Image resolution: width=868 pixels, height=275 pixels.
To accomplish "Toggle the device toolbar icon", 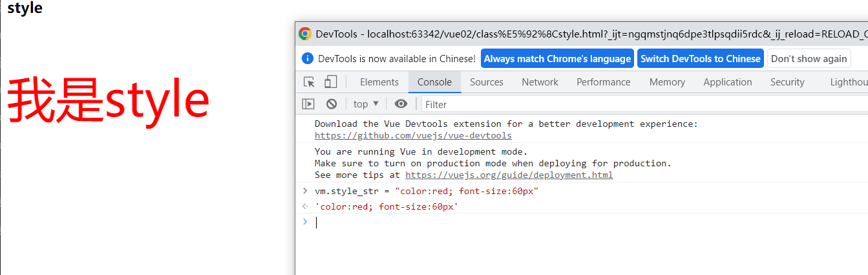I will coord(330,82).
